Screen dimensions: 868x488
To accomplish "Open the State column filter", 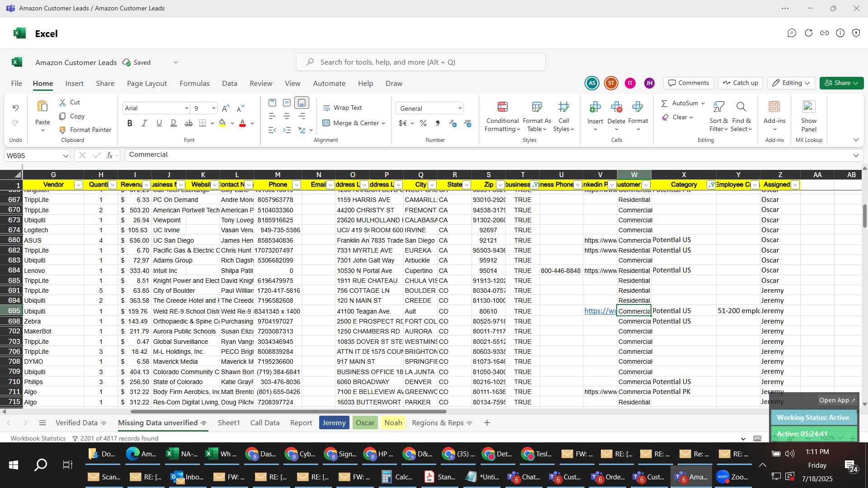I will click(466, 185).
